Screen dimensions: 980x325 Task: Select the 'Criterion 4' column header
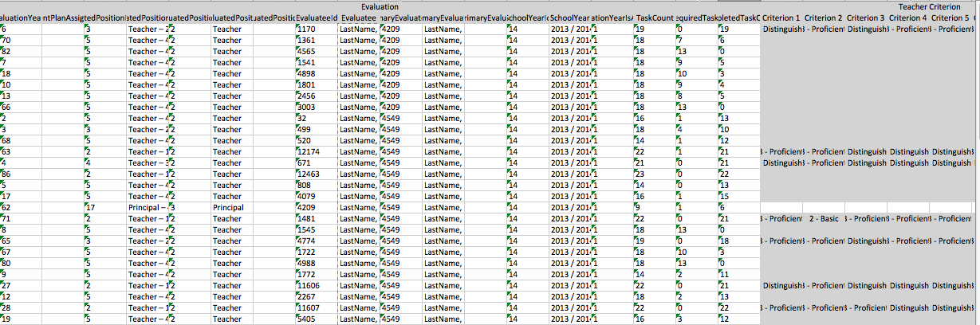(907, 17)
